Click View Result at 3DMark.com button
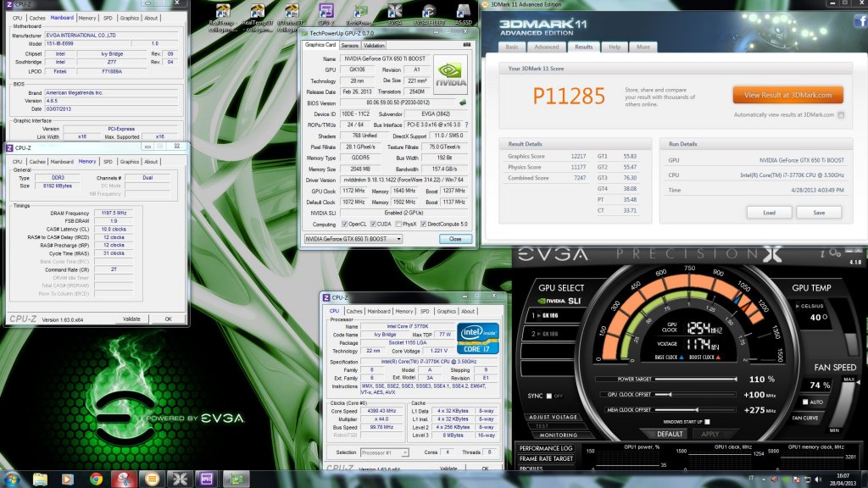This screenshot has width=868, height=488. (787, 95)
